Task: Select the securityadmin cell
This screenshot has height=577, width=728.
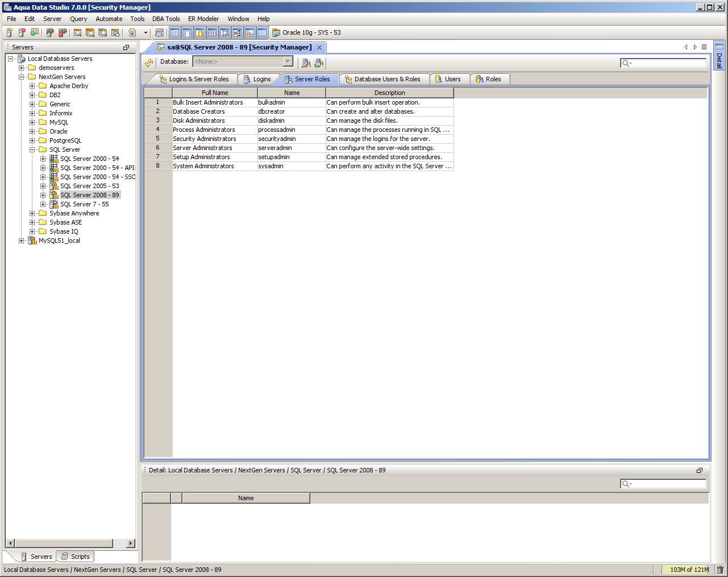Action: pos(292,139)
